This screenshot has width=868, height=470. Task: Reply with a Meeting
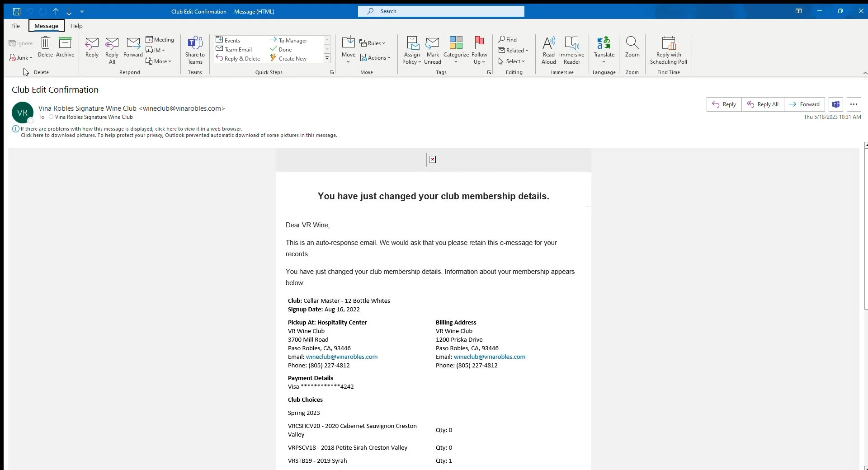click(x=160, y=39)
